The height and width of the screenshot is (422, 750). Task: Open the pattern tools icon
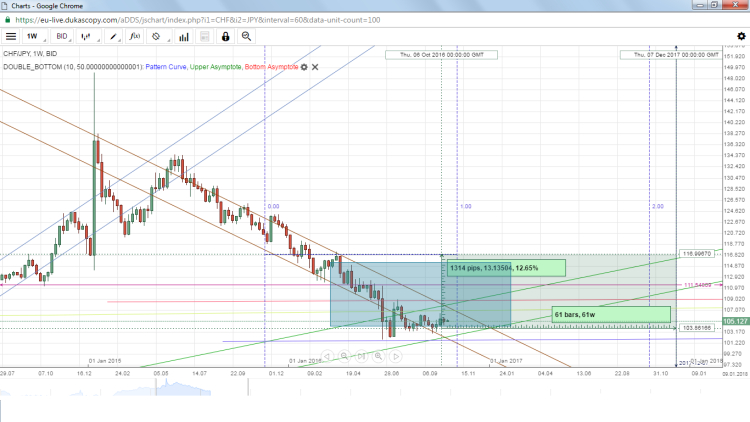coord(155,36)
